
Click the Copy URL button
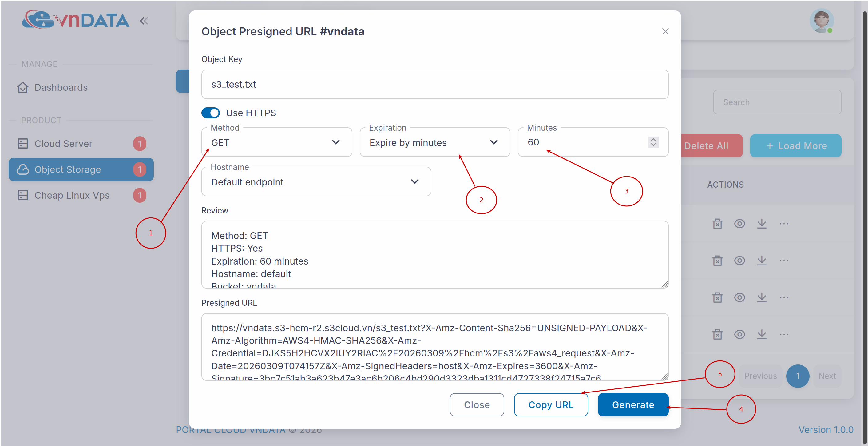tap(551, 404)
